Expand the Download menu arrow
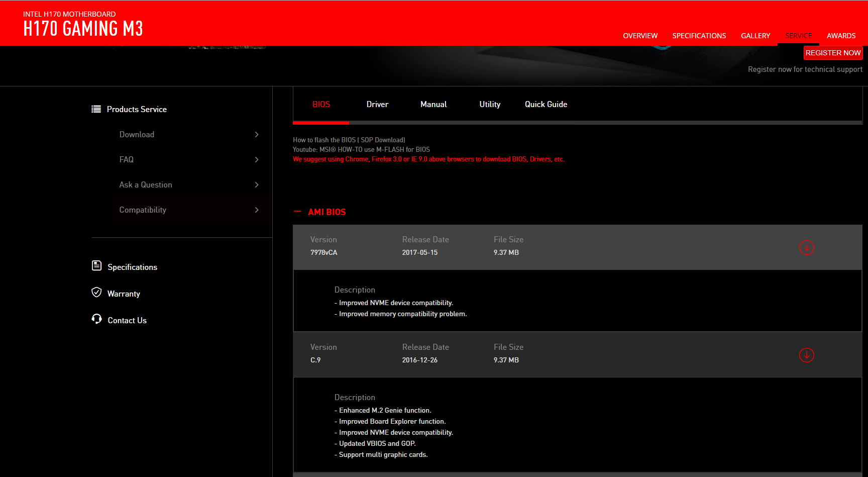868x477 pixels. [x=257, y=134]
